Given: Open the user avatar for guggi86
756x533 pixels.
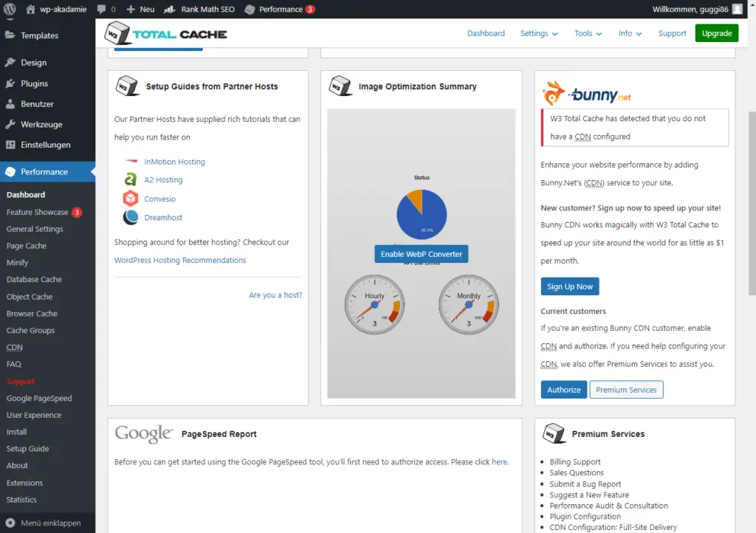Looking at the screenshot, I should (x=737, y=9).
